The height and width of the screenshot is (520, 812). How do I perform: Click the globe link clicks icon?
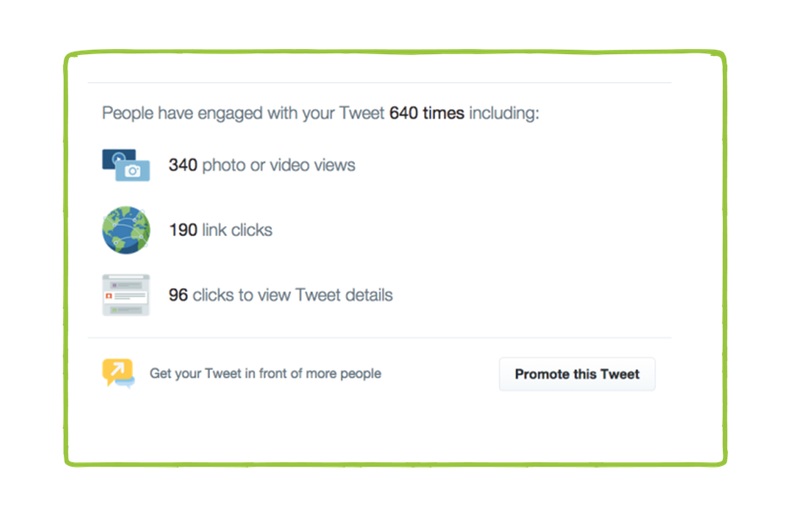(x=126, y=230)
